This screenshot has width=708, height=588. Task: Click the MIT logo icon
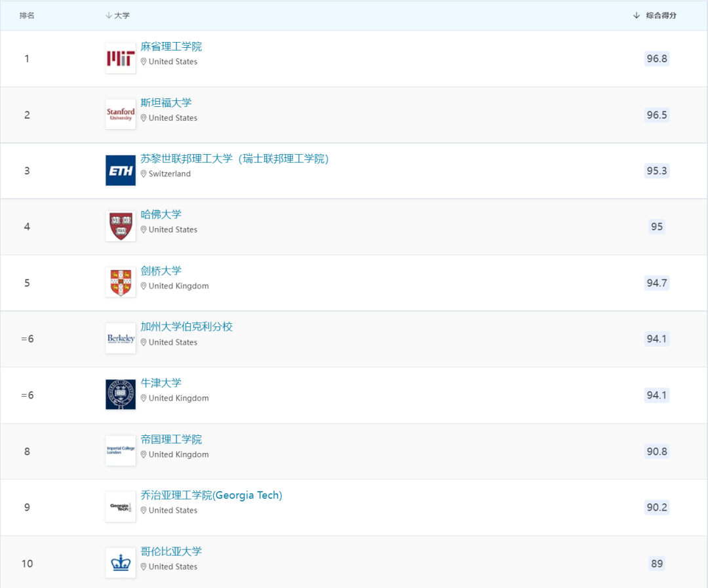click(x=121, y=58)
